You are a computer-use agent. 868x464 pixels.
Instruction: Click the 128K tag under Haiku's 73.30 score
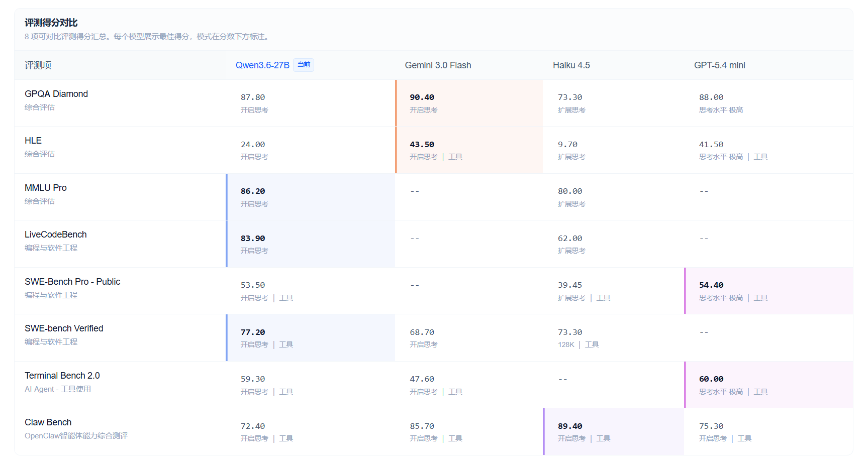tap(566, 344)
